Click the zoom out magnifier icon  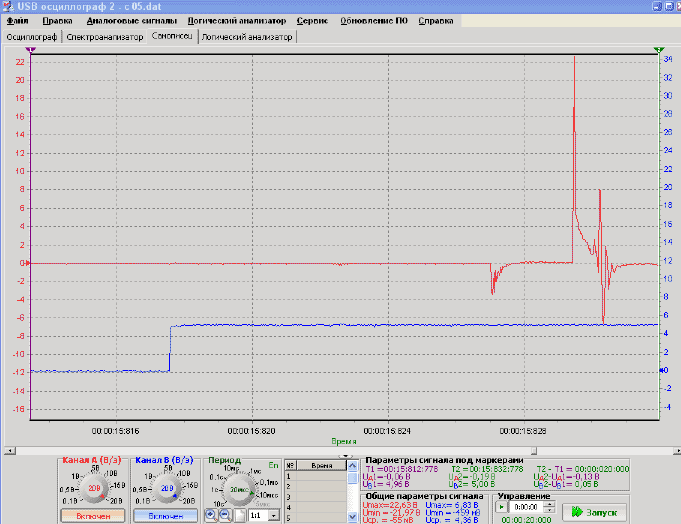pyautogui.click(x=225, y=515)
